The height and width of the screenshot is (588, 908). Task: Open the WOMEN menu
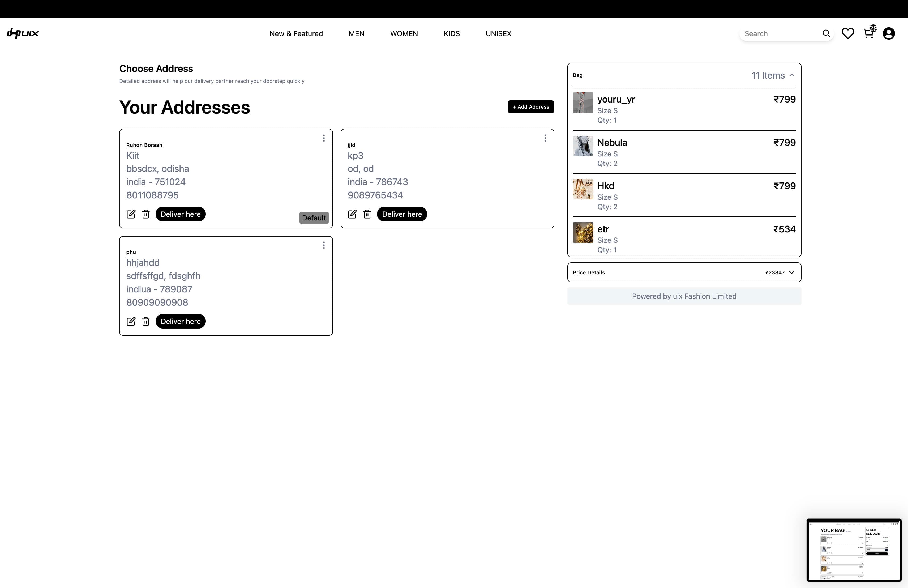(x=404, y=33)
